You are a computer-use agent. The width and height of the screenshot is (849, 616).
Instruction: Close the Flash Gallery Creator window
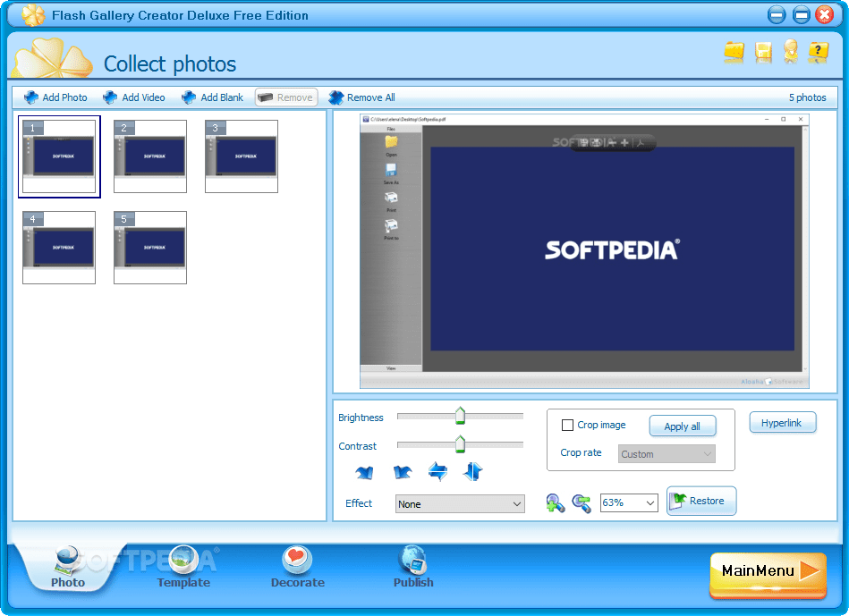tap(825, 15)
